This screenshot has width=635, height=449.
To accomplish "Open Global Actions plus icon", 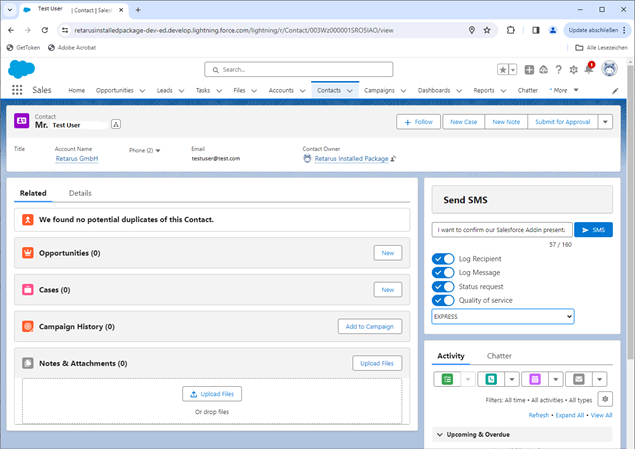I will point(527,69).
